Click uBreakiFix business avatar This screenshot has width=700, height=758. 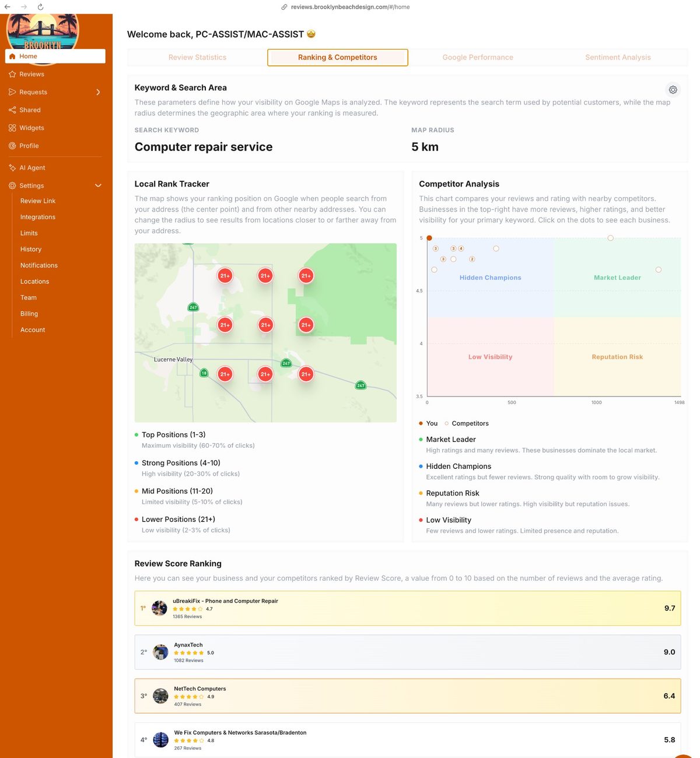click(x=159, y=608)
